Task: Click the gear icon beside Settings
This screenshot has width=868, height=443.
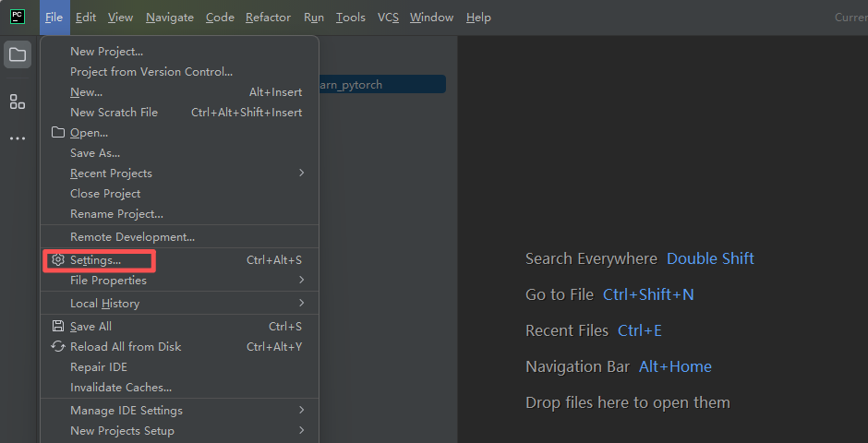Action: 58,260
